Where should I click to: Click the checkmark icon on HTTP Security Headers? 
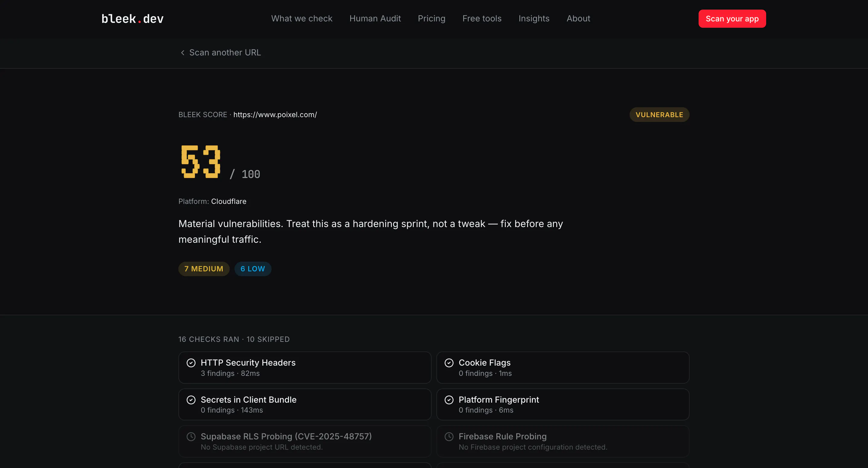(191, 363)
